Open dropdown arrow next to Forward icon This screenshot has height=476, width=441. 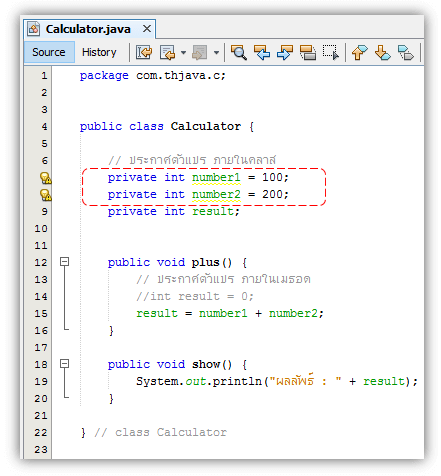pyautogui.click(x=216, y=52)
